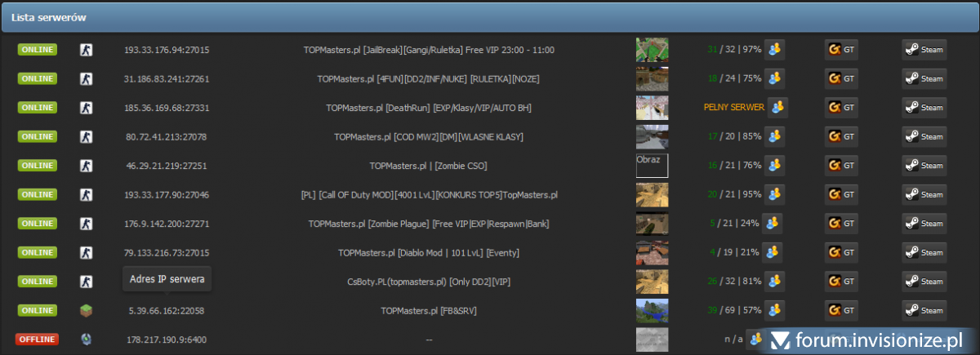Open the players icon beside 39 / 69 | 57%
The image size is (980, 355).
pyautogui.click(x=774, y=310)
